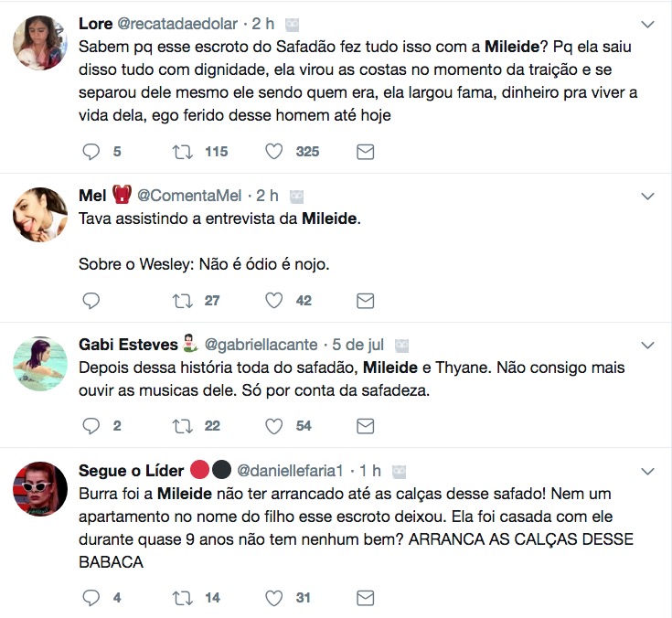Click Mel's profile picture
This screenshot has width=672, height=618.
pos(40,215)
